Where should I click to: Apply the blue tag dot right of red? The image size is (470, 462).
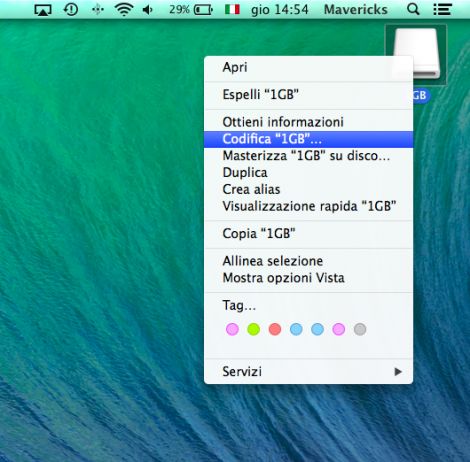(296, 329)
